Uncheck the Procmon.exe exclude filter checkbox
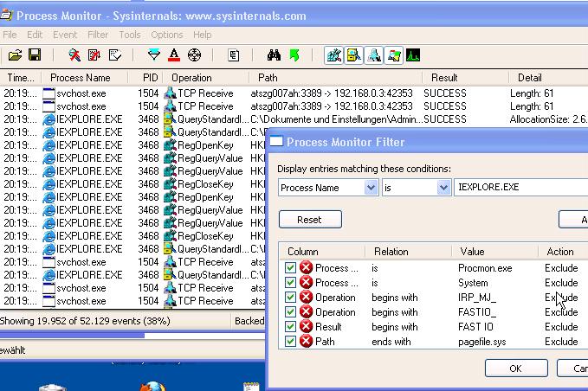The height and width of the screenshot is (391, 588). pyautogui.click(x=290, y=268)
